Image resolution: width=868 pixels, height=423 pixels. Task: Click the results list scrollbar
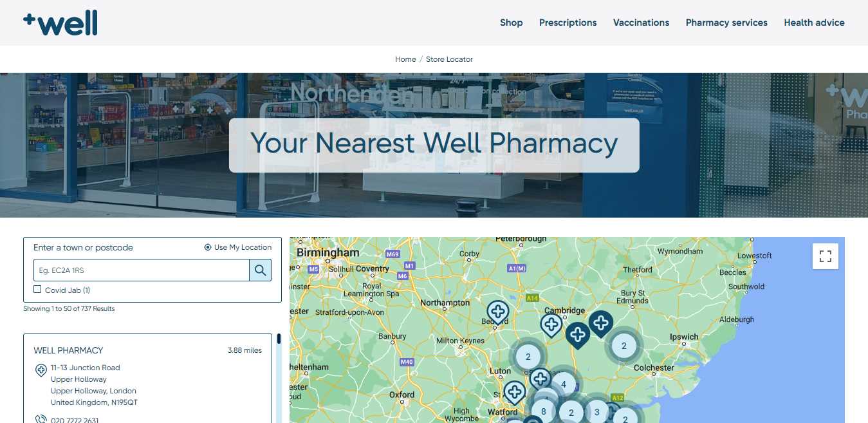(x=279, y=378)
